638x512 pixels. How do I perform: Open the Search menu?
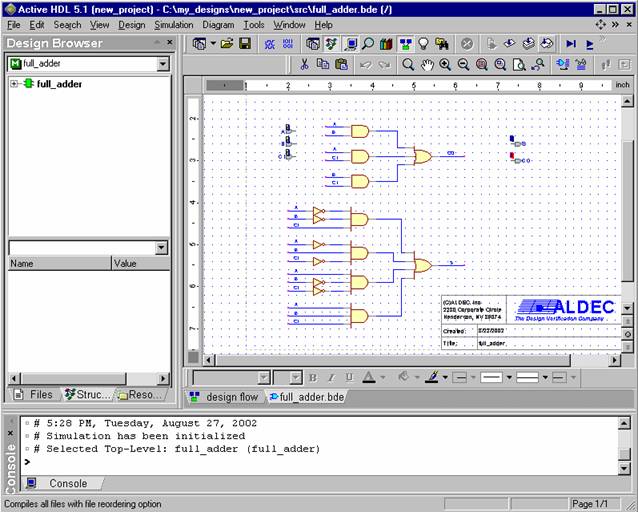point(68,25)
